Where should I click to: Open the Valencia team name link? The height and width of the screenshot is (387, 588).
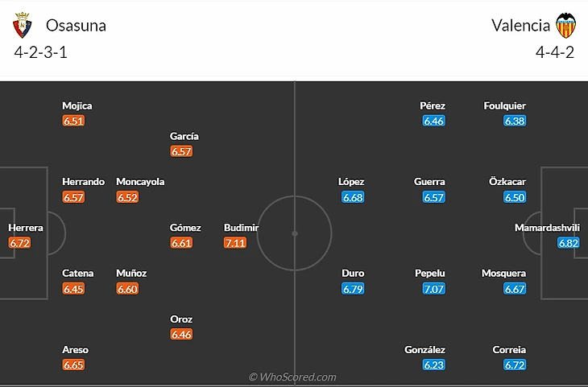pyautogui.click(x=521, y=25)
